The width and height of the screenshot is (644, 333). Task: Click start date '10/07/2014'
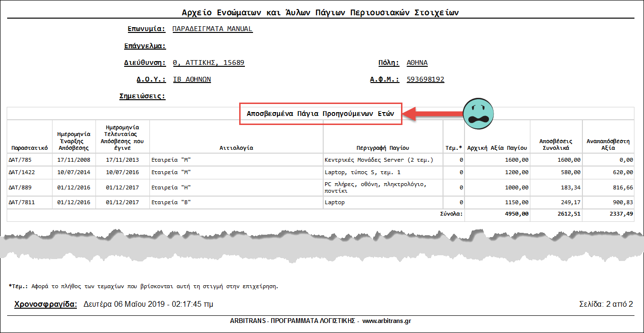point(74,172)
